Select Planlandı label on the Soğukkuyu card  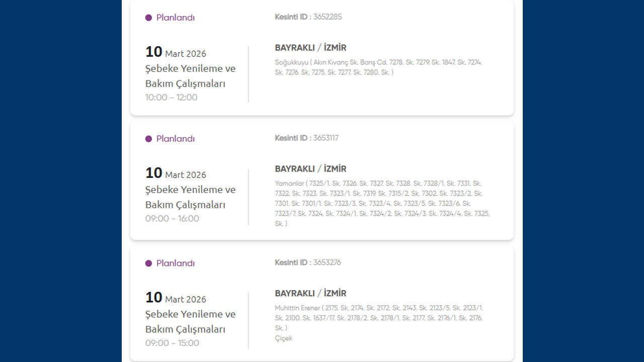coord(175,18)
